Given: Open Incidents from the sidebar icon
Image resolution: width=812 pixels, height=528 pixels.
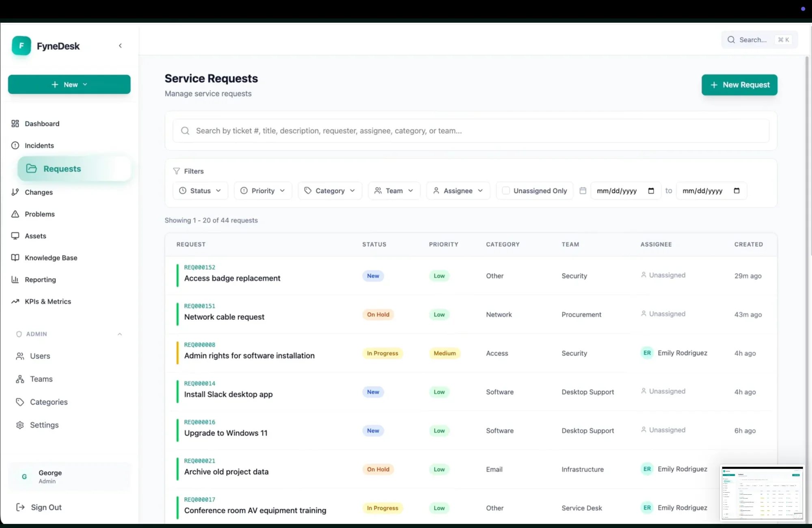Looking at the screenshot, I should (15, 145).
